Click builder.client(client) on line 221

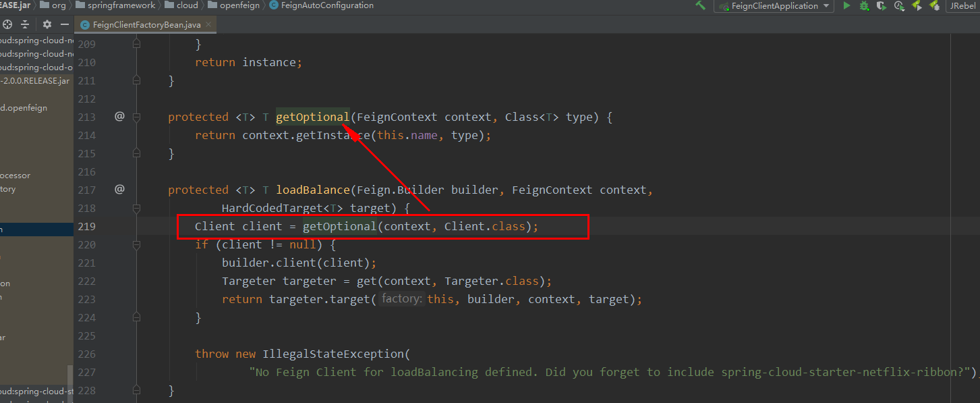(295, 263)
